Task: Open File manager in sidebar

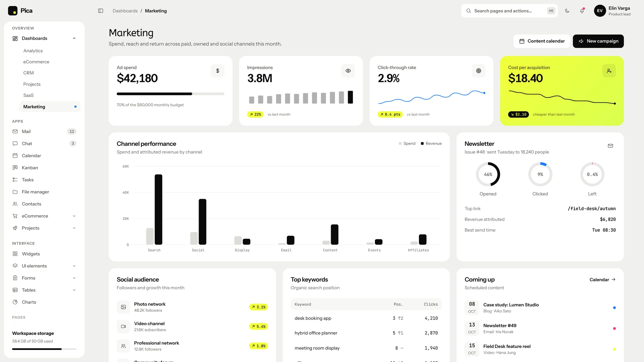Action: pos(44,192)
